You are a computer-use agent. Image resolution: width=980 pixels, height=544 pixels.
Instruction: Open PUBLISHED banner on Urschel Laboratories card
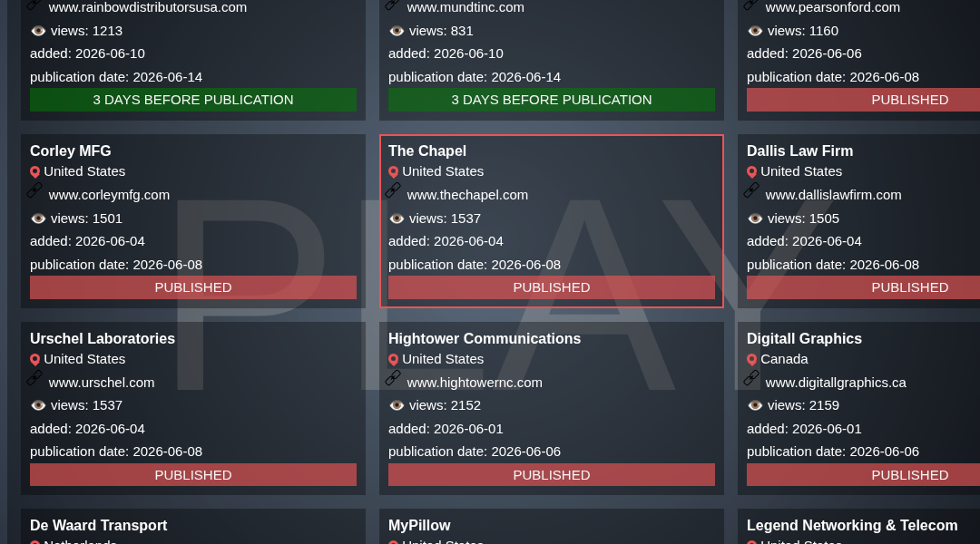pyautogui.click(x=193, y=475)
